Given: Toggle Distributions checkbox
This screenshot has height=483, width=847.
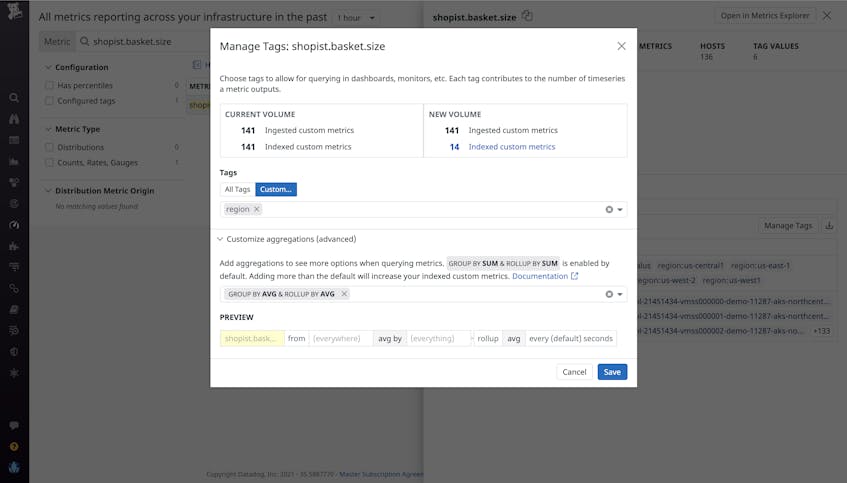Looking at the screenshot, I should coord(50,147).
